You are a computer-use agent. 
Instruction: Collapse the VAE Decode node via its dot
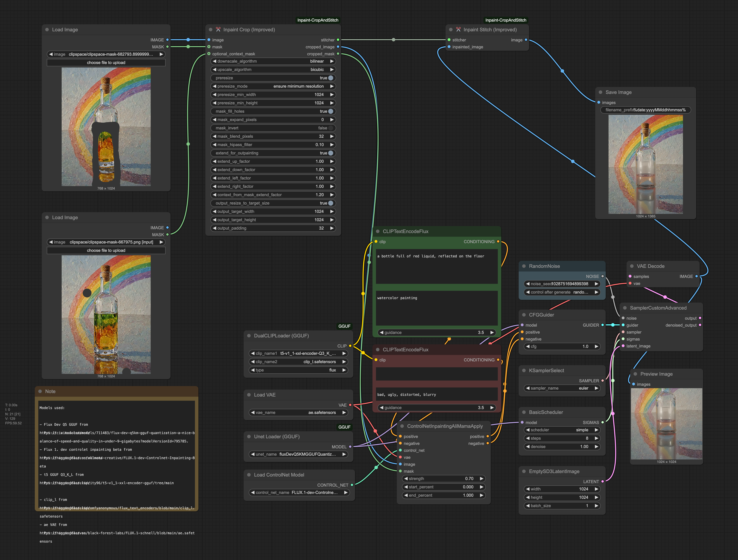[632, 266]
